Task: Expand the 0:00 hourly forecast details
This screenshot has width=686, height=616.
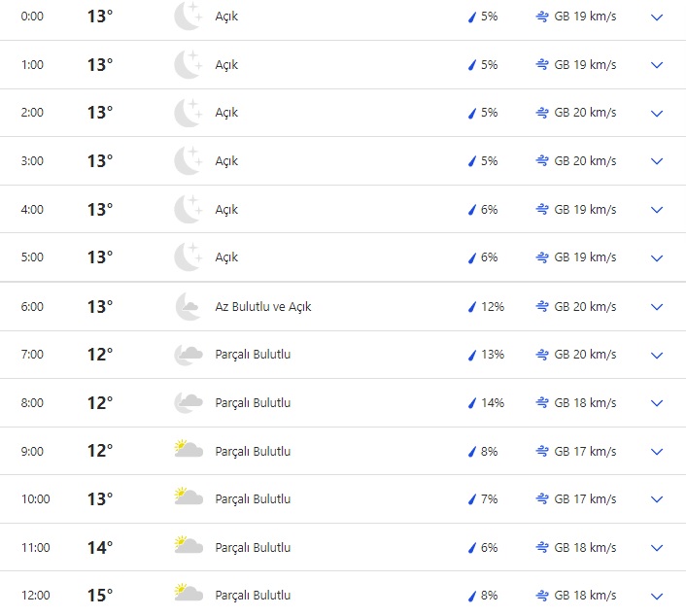Action: (657, 17)
